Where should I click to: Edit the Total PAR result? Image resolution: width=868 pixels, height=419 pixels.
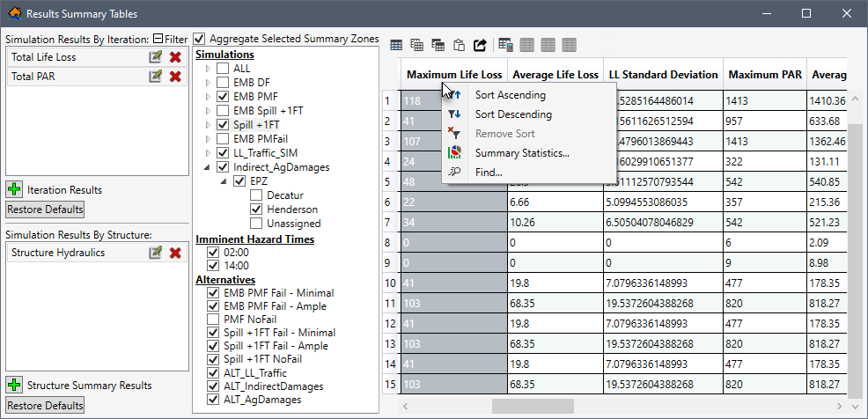156,77
